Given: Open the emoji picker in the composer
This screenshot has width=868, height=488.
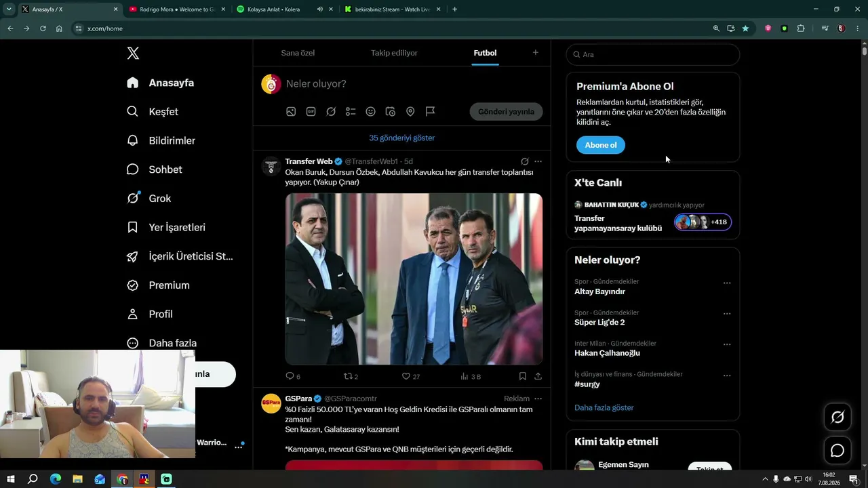Looking at the screenshot, I should tap(370, 112).
